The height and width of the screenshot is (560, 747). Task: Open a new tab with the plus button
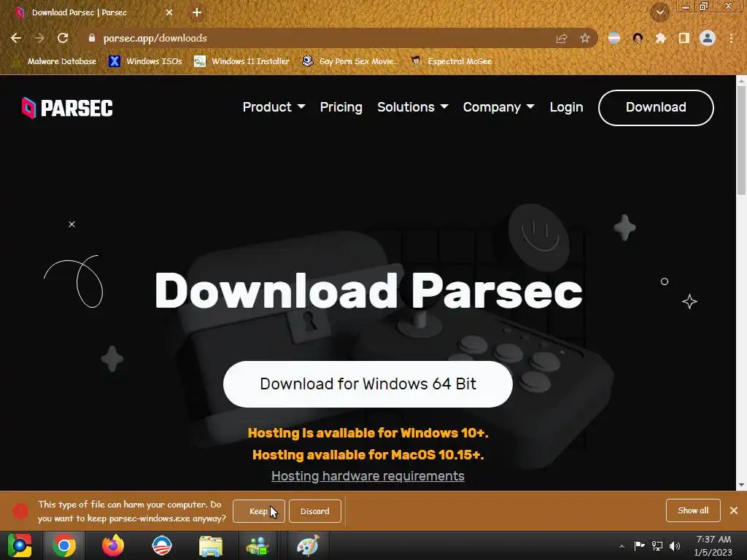point(197,12)
